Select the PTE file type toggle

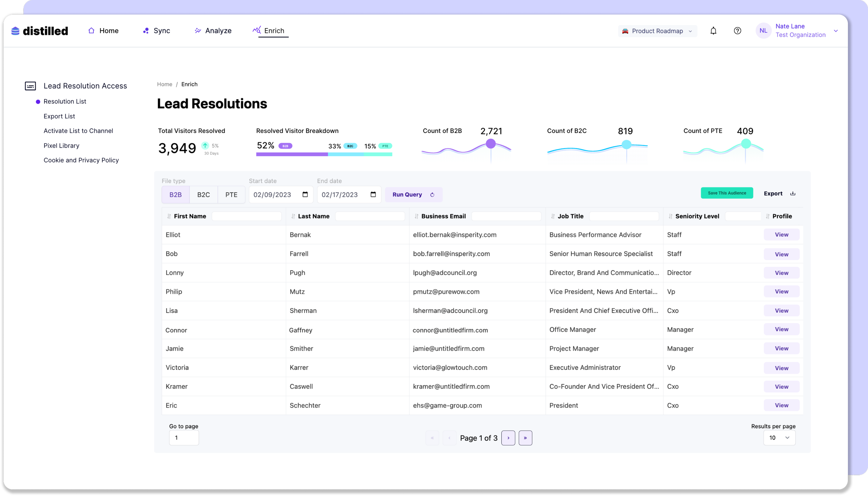click(x=231, y=195)
